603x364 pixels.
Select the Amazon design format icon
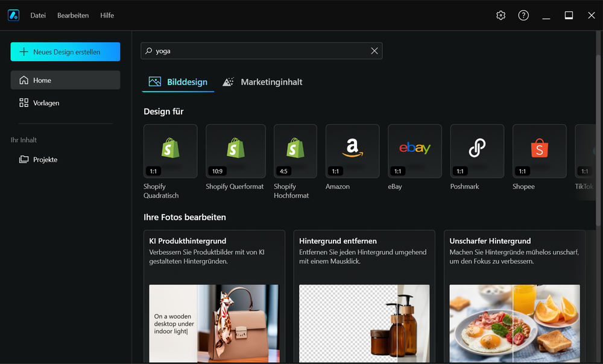coord(352,151)
